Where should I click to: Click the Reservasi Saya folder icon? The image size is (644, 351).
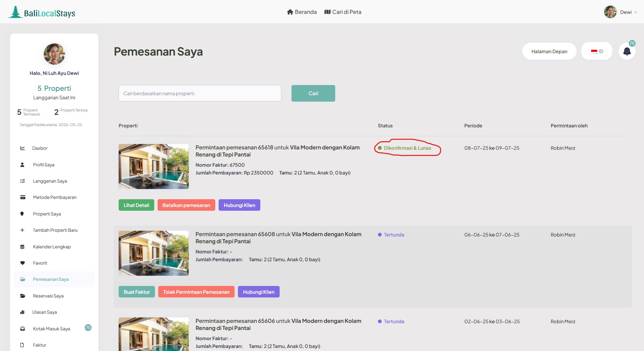[23, 296]
